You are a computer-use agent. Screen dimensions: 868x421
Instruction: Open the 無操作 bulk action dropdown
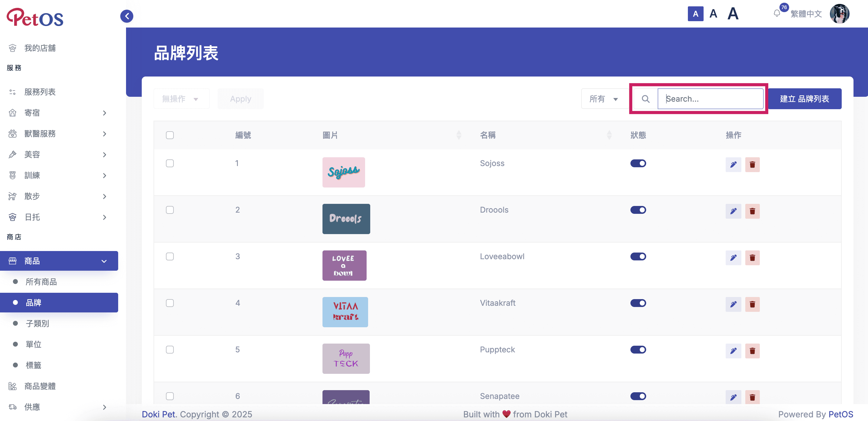click(x=181, y=99)
